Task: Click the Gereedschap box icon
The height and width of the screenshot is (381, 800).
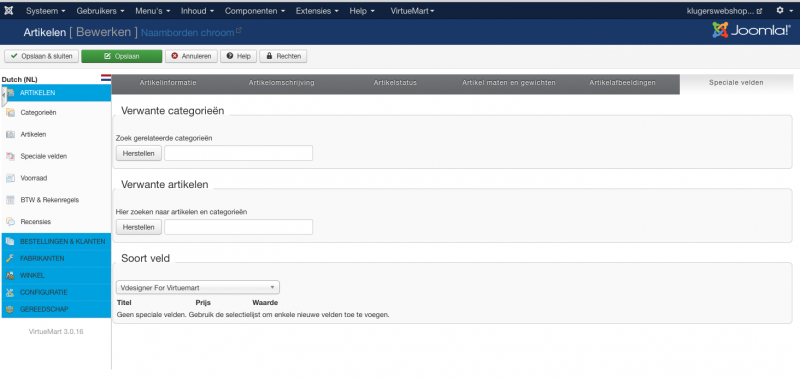Action: click(10, 310)
